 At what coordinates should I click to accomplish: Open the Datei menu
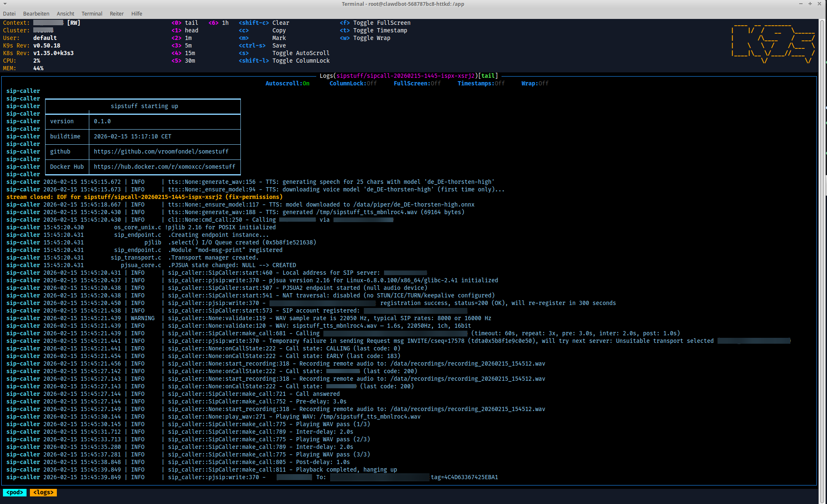[x=9, y=13]
